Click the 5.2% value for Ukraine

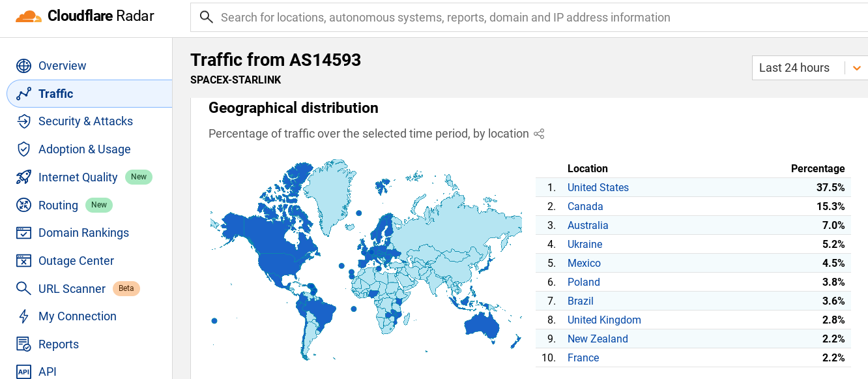click(833, 245)
